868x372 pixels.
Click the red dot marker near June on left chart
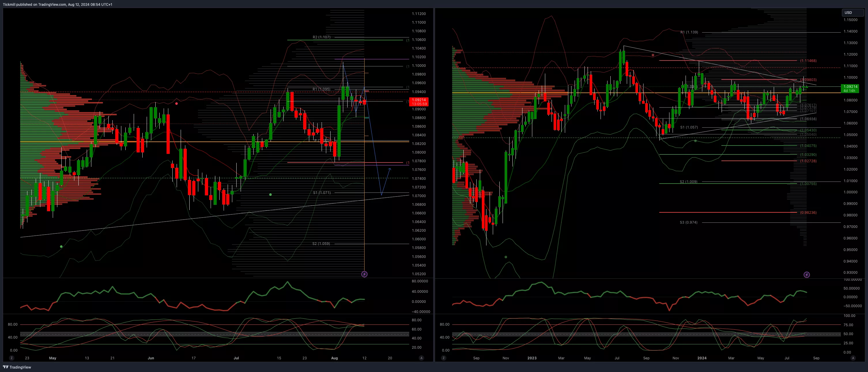pos(177,103)
